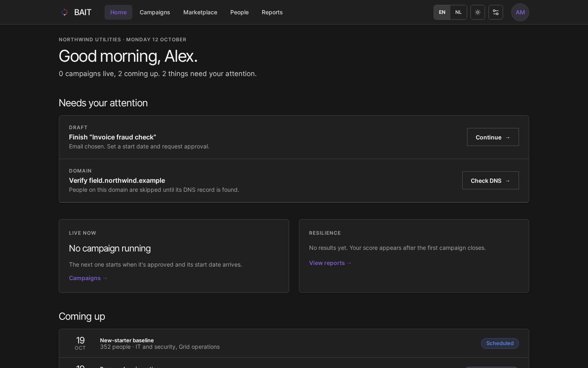Select the "Verify field.northwind.example" title

coord(117,180)
